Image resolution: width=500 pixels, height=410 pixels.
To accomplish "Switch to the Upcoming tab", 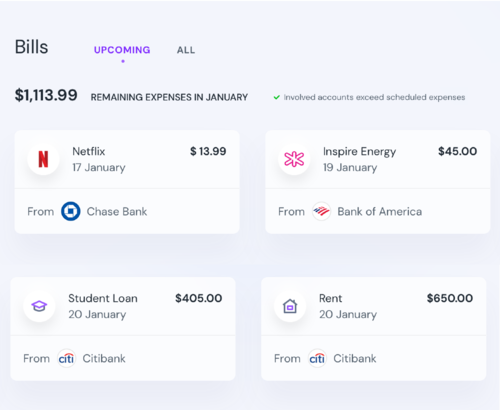I will click(122, 50).
